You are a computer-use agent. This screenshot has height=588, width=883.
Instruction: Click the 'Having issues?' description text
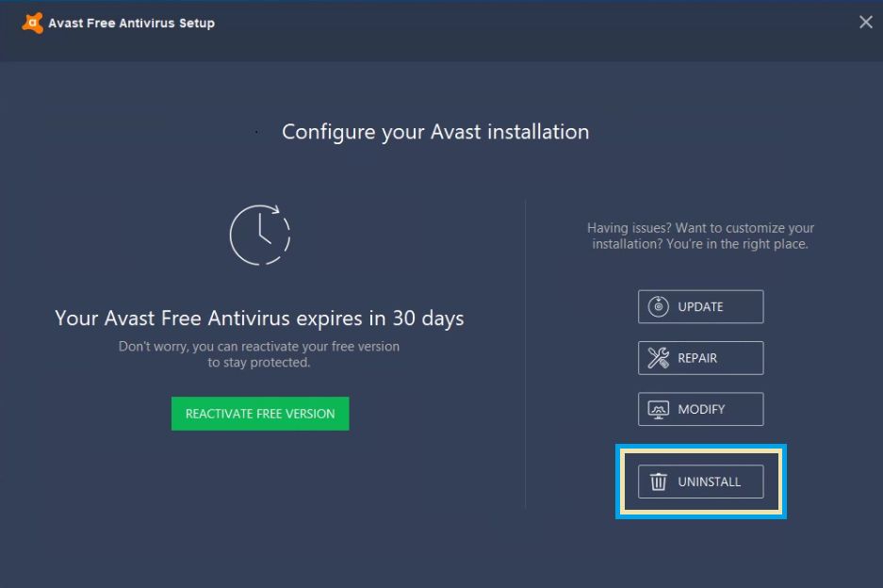[700, 236]
